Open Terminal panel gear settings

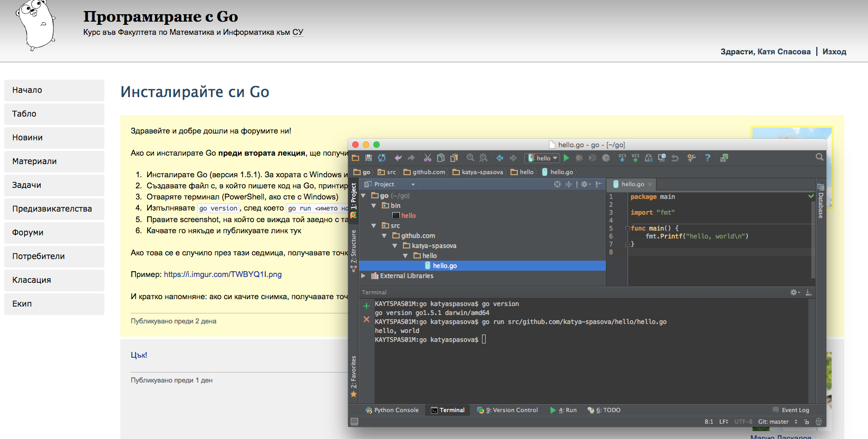795,292
